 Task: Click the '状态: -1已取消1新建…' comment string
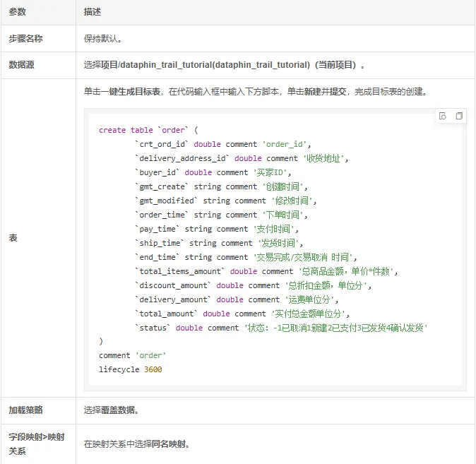coord(336,328)
